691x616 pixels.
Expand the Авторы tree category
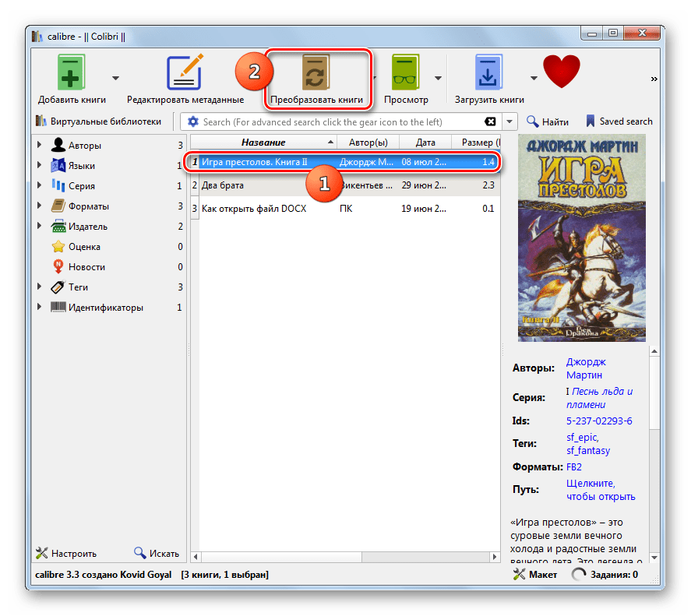pos(39,145)
